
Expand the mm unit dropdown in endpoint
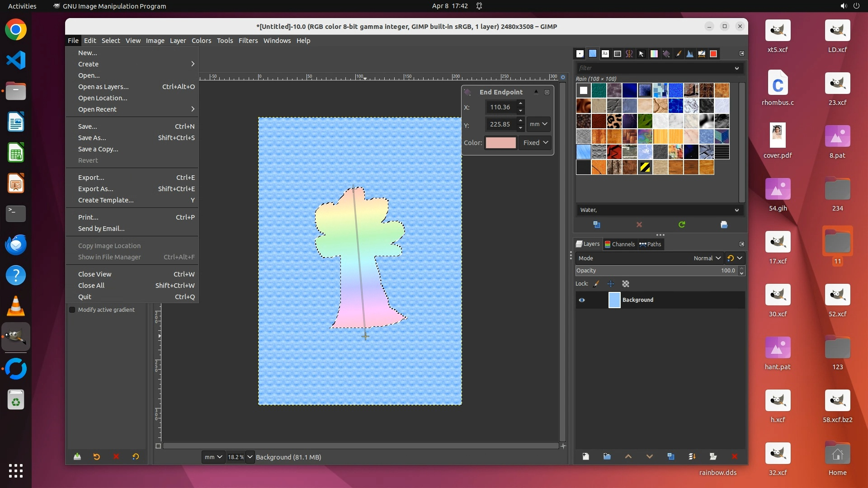(538, 124)
